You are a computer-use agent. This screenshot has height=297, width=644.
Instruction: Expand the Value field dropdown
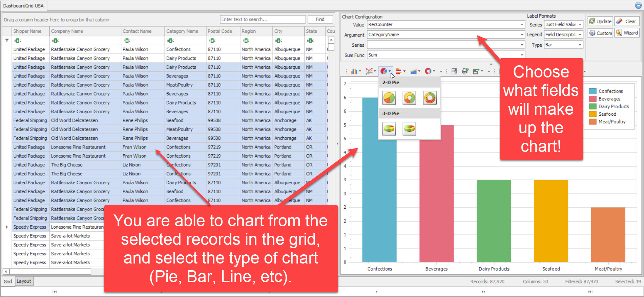[522, 25]
